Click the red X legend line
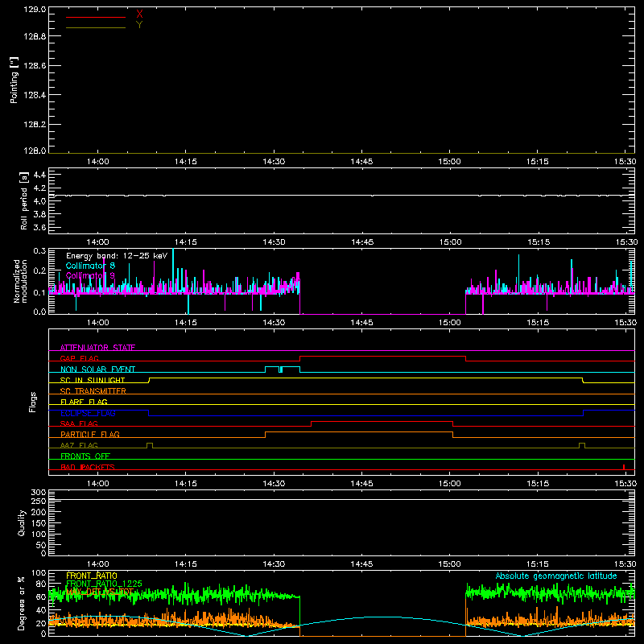The height and width of the screenshot is (644, 644). pos(96,17)
